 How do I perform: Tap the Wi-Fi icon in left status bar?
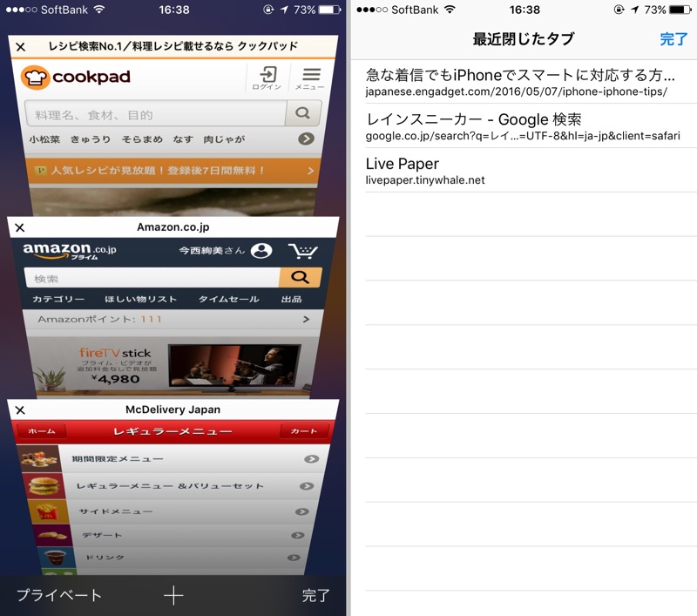pos(99,10)
